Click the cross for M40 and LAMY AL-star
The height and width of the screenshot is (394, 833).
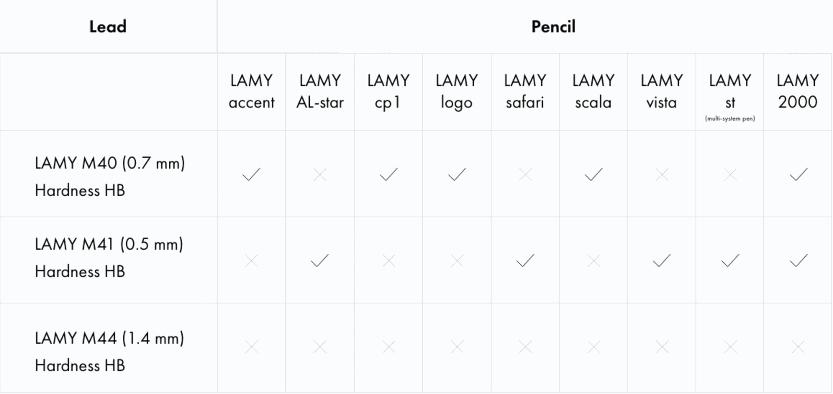click(x=320, y=175)
